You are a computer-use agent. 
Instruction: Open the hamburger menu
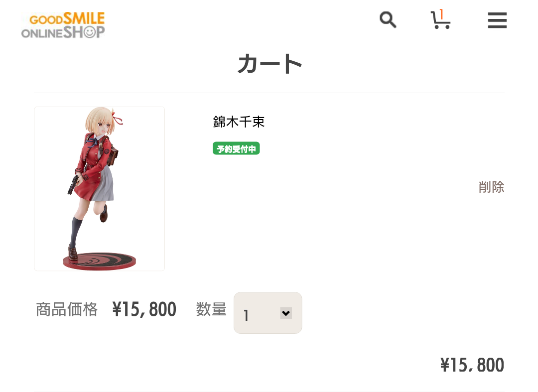pos(497,21)
